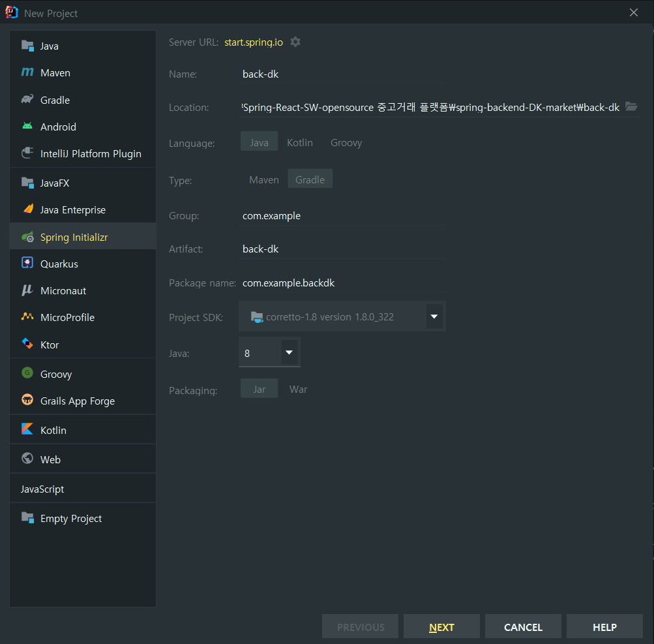
Task: Set Language to Kotlin
Action: click(x=300, y=142)
